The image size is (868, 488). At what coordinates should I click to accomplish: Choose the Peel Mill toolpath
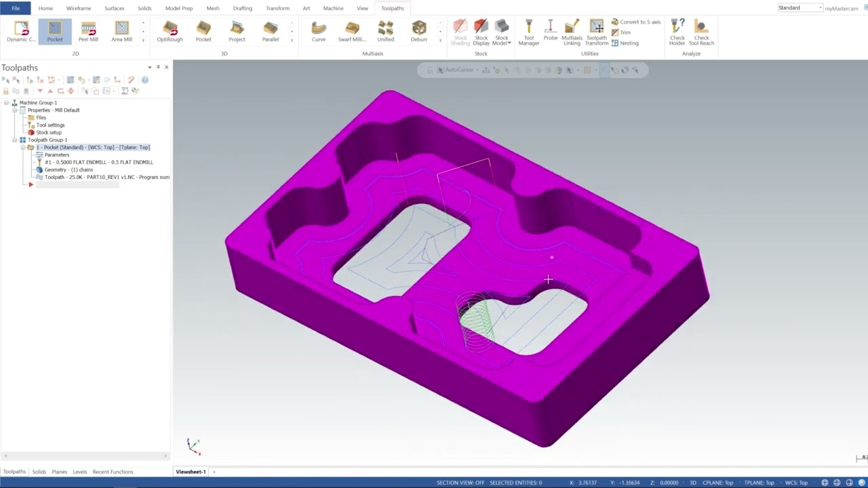88,32
